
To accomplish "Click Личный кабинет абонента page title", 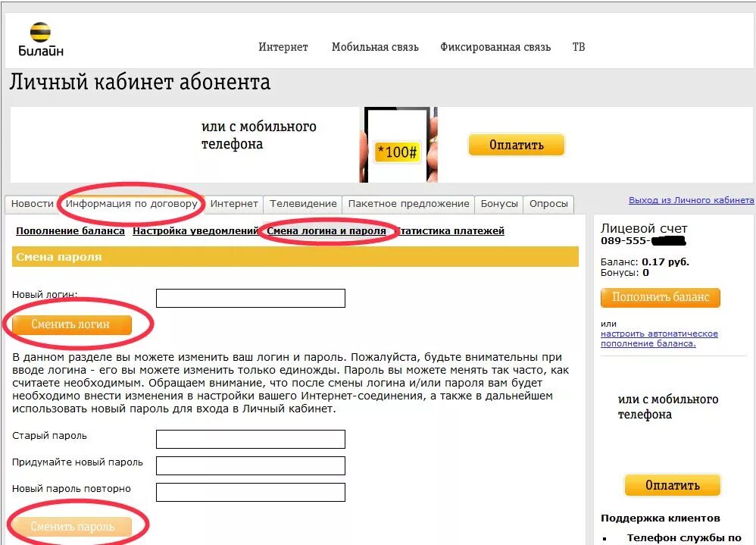I will [140, 82].
